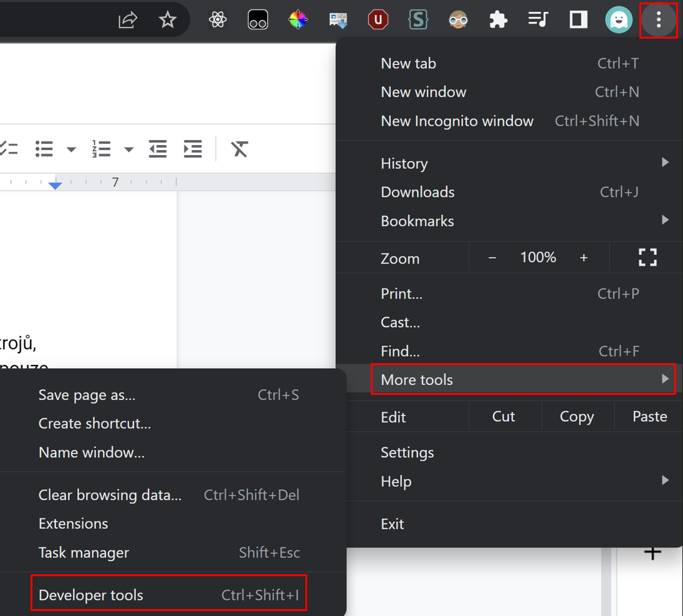Increase zoom with the plus button
This screenshot has height=616, width=683.
click(583, 258)
